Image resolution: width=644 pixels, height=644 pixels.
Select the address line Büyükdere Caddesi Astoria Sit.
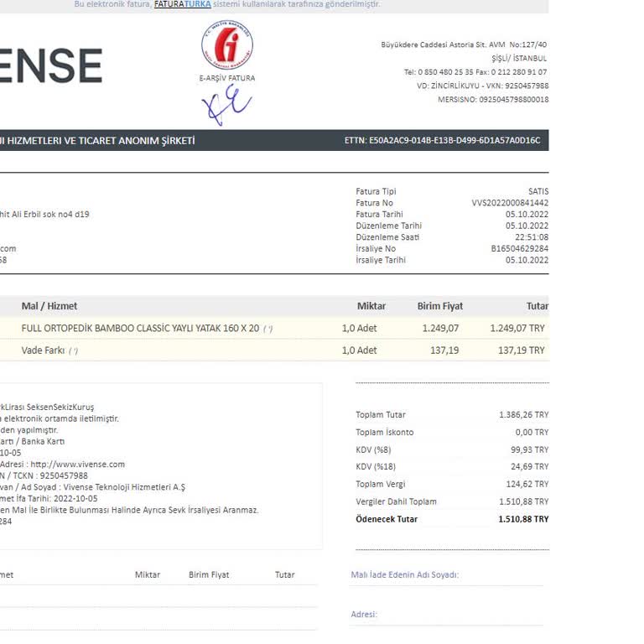(x=464, y=44)
